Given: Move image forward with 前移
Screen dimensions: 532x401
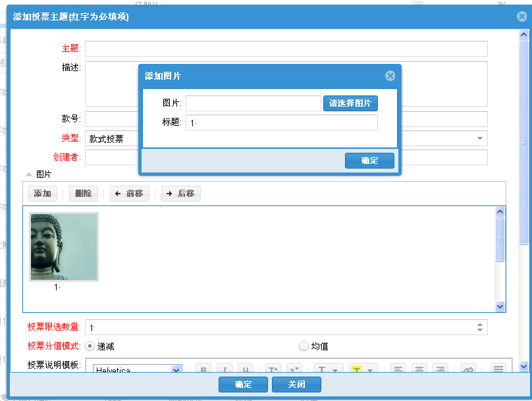Looking at the screenshot, I should tap(129, 194).
